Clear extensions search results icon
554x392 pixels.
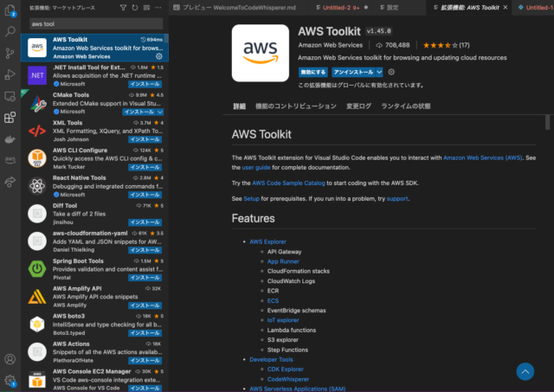tap(146, 8)
